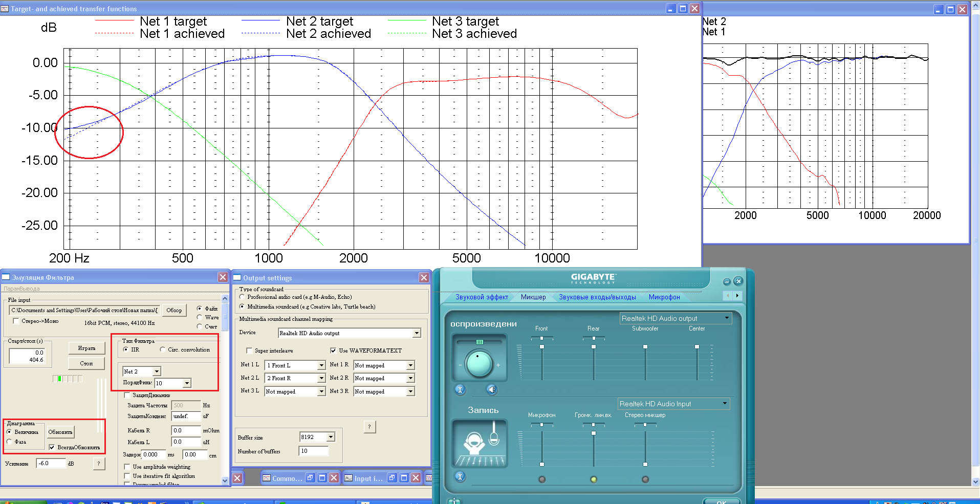Open the Микрофон tab
This screenshot has height=504, width=980.
664,297
